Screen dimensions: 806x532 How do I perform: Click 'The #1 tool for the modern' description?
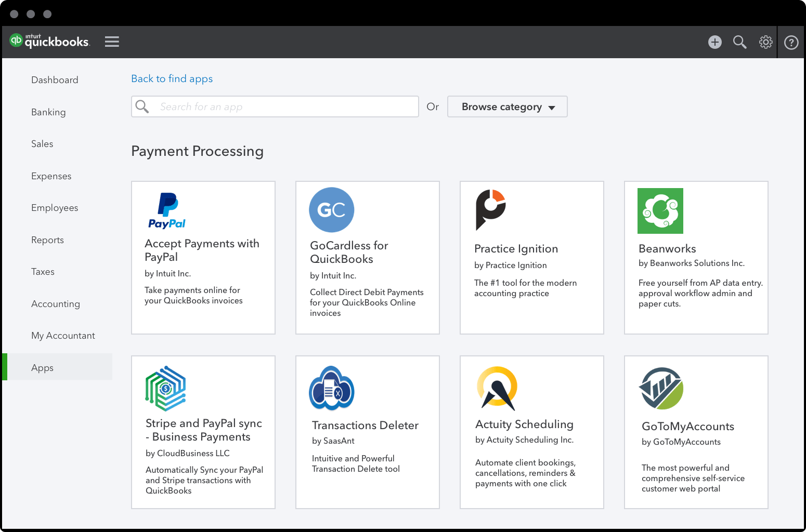pos(525,288)
